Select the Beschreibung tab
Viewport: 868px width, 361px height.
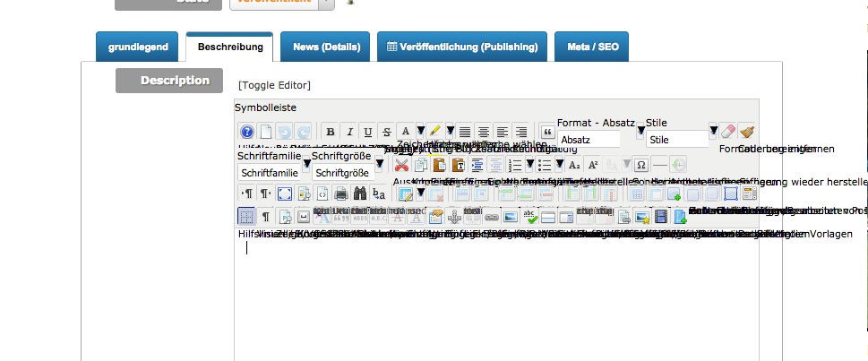[230, 47]
